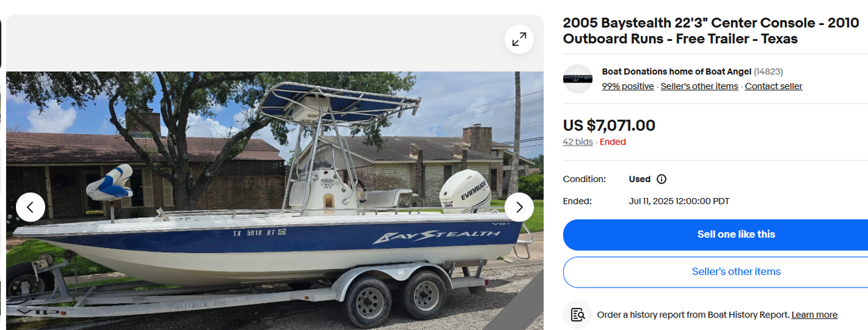Go to the previous listing photo
The height and width of the screenshot is (330, 868).
31,207
